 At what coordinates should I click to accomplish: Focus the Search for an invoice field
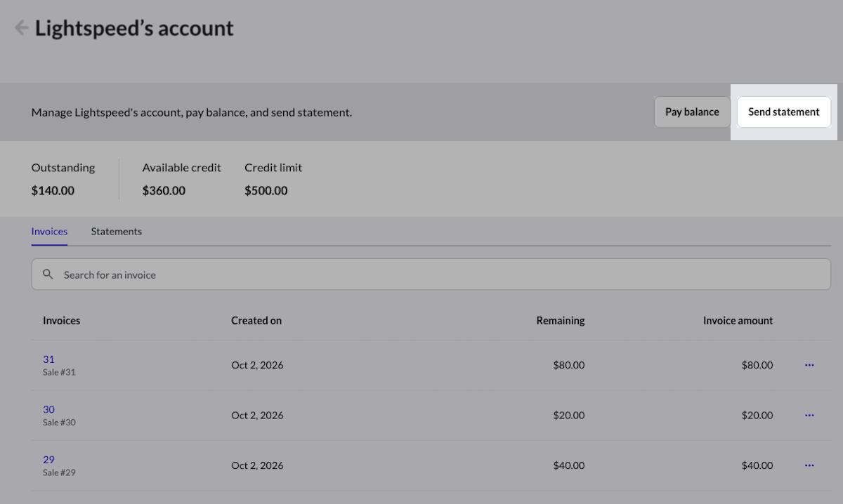(431, 274)
